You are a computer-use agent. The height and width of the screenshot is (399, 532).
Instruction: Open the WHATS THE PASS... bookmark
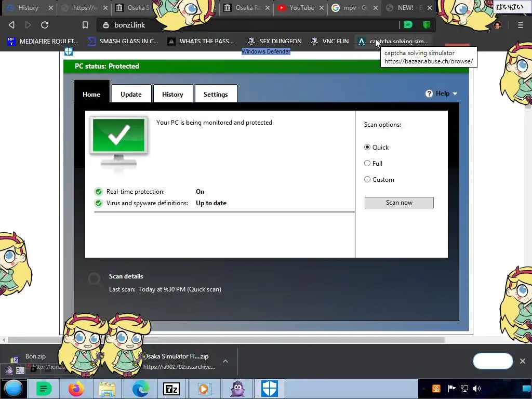(x=201, y=42)
